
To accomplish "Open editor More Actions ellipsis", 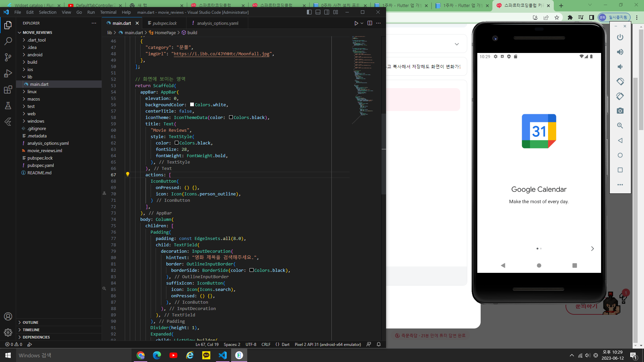I will coord(378,23).
